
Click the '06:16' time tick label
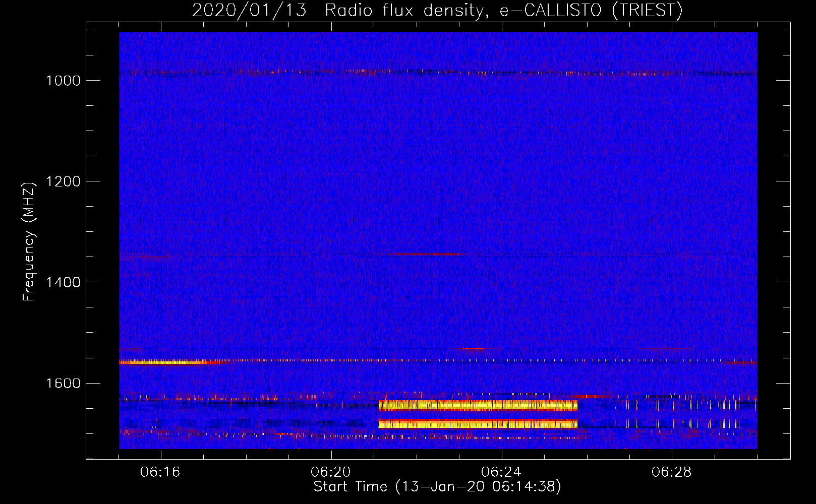tap(160, 472)
